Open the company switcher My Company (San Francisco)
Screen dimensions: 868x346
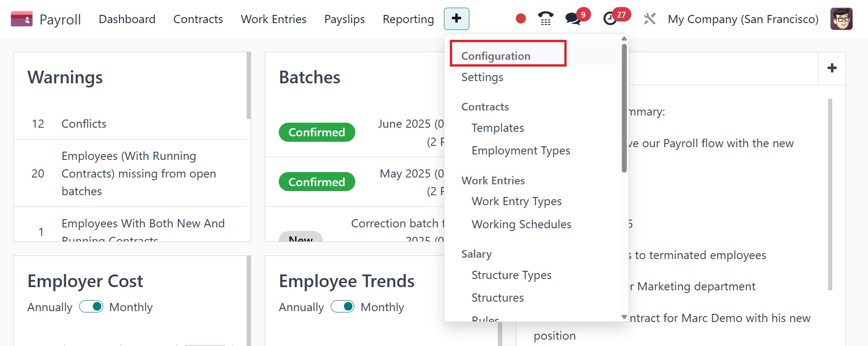coord(743,19)
